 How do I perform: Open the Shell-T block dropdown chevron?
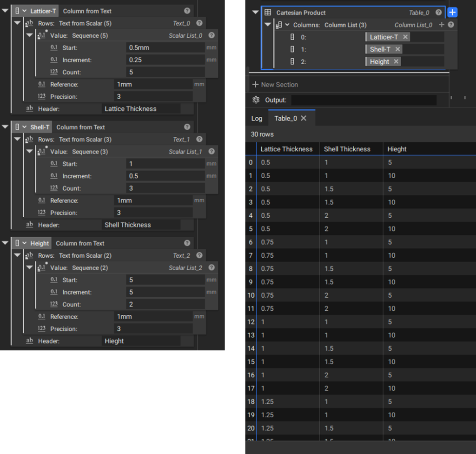(x=24, y=127)
